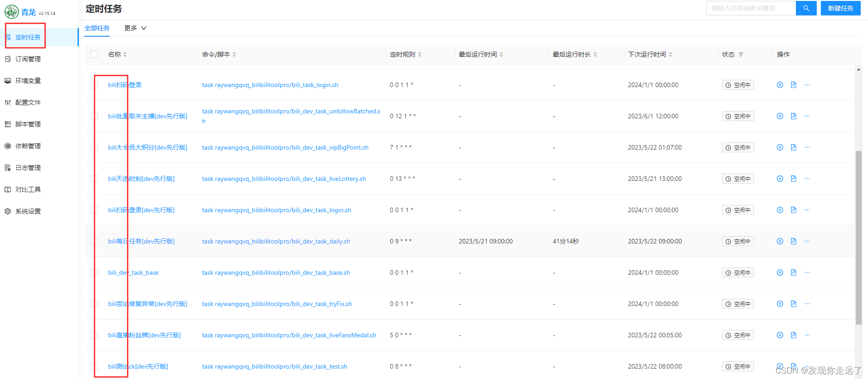The height and width of the screenshot is (379, 868).
Task: Run the bili扫码登录 task with play icon
Action: click(x=780, y=85)
